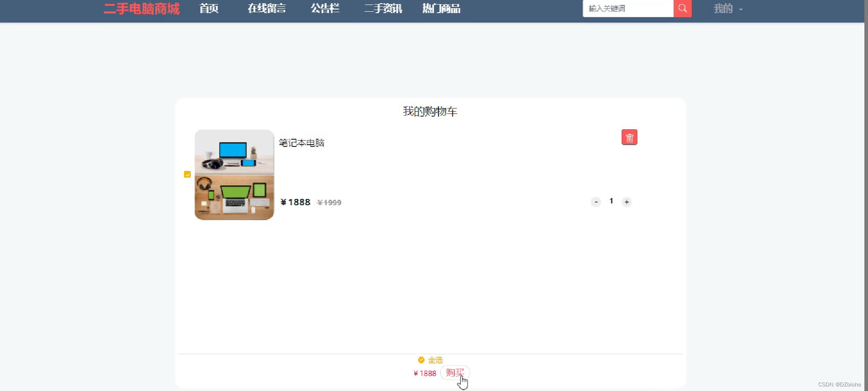This screenshot has height=391, width=868.
Task: Open the 二手资讯 menu item
Action: coord(383,9)
